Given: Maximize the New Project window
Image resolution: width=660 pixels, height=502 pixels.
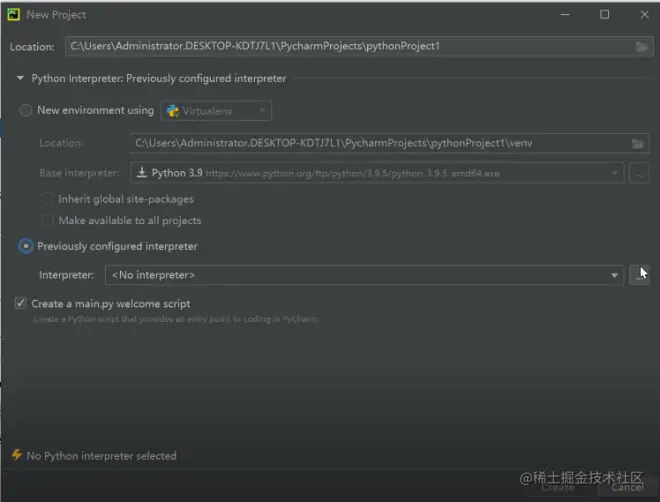Looking at the screenshot, I should pyautogui.click(x=604, y=15).
